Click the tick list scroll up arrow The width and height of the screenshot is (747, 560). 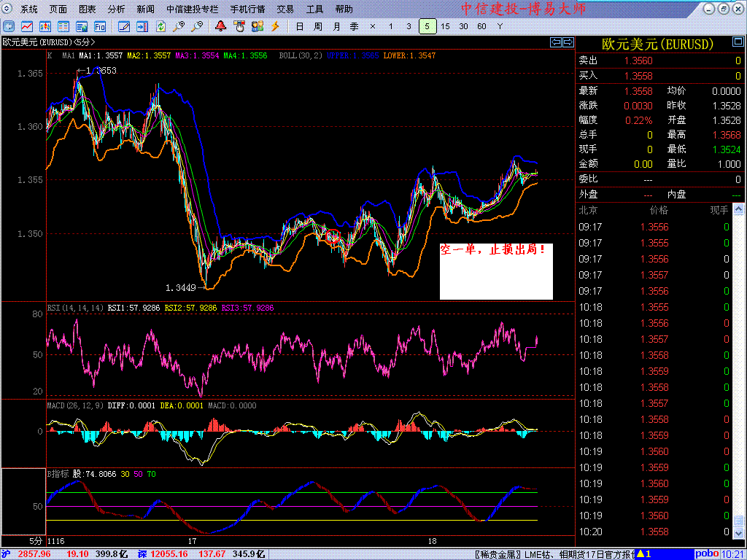click(738, 209)
